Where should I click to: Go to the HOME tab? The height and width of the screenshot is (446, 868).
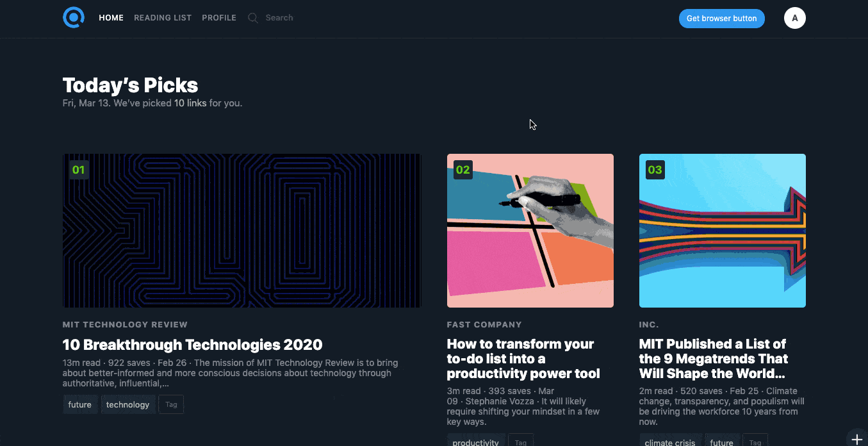[111, 18]
